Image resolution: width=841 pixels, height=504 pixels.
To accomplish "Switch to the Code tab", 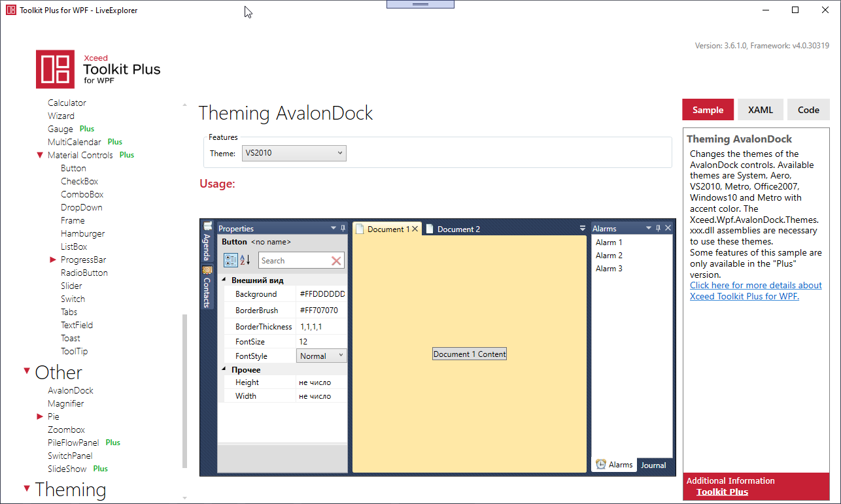I will (x=808, y=110).
